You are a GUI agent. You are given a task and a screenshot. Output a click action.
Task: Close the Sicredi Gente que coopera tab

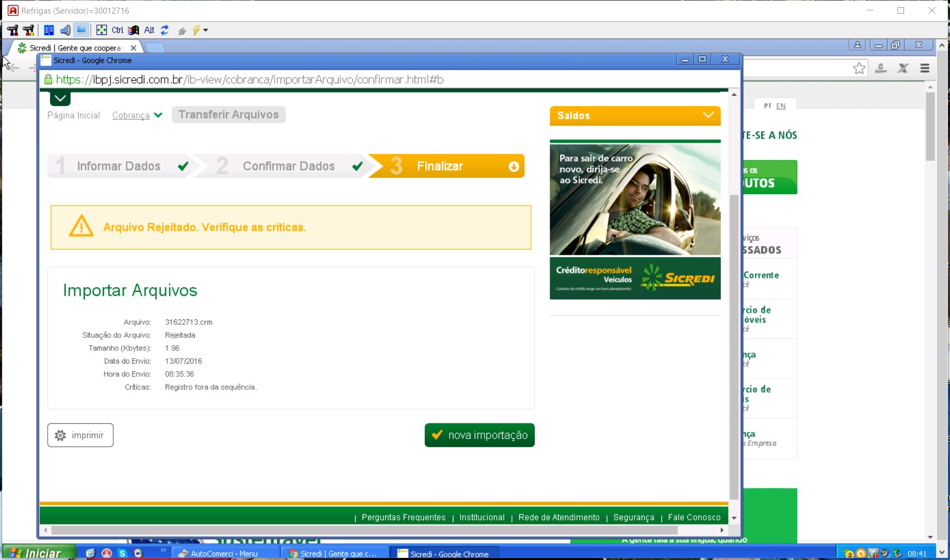point(133,48)
